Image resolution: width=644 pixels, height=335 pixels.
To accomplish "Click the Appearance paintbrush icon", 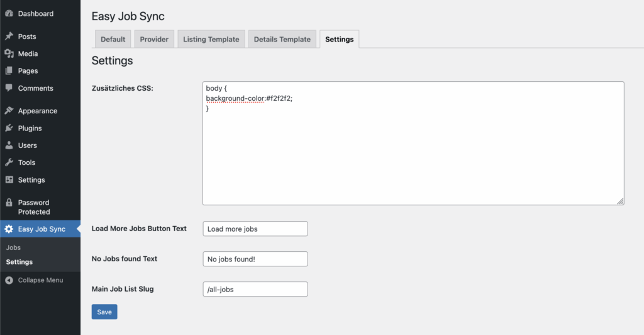I will click(9, 111).
